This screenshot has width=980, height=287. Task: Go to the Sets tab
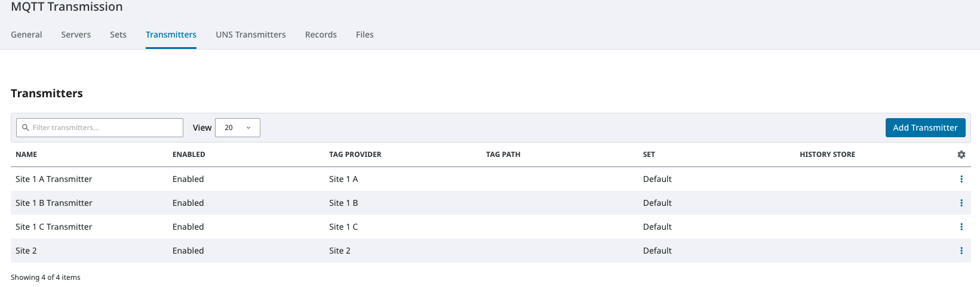(x=118, y=35)
